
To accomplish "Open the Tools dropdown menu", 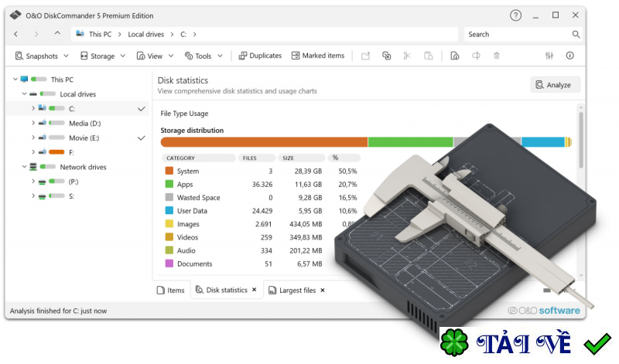I will [x=203, y=56].
